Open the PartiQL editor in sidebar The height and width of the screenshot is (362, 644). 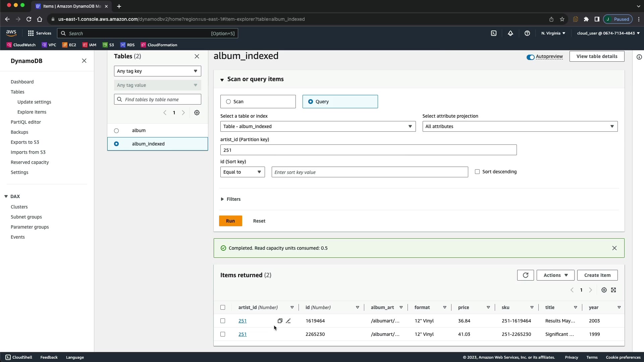[x=26, y=122]
